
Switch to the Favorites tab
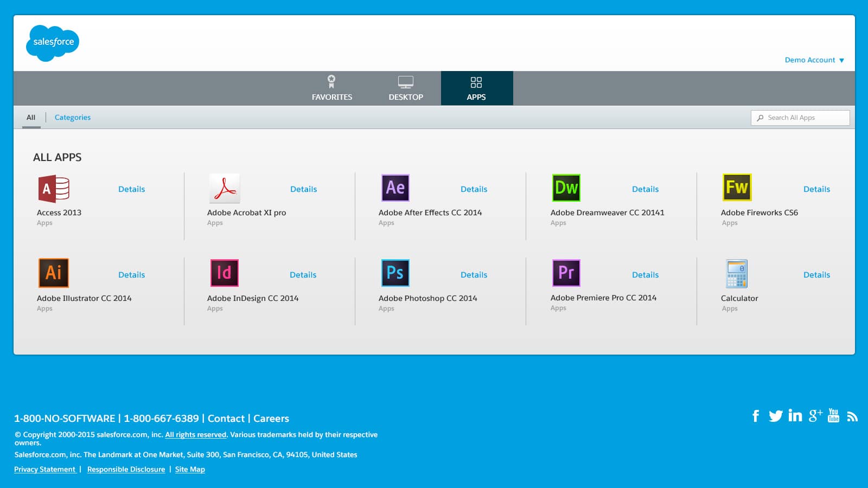(332, 88)
